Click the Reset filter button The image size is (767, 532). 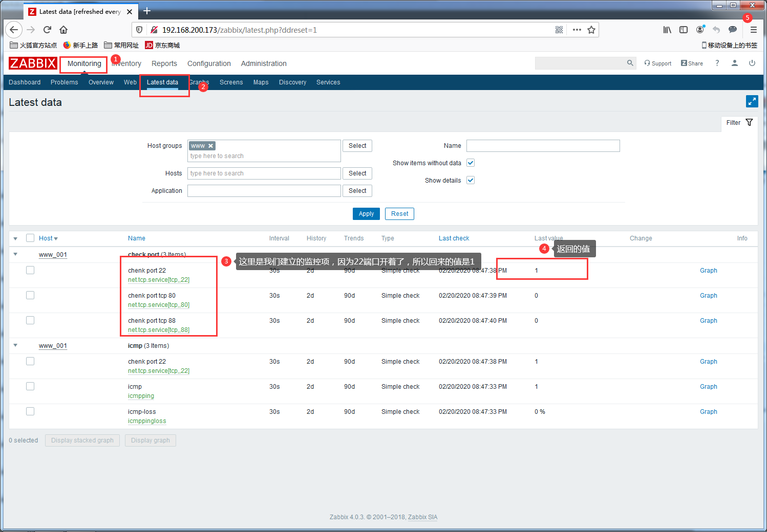coord(399,214)
